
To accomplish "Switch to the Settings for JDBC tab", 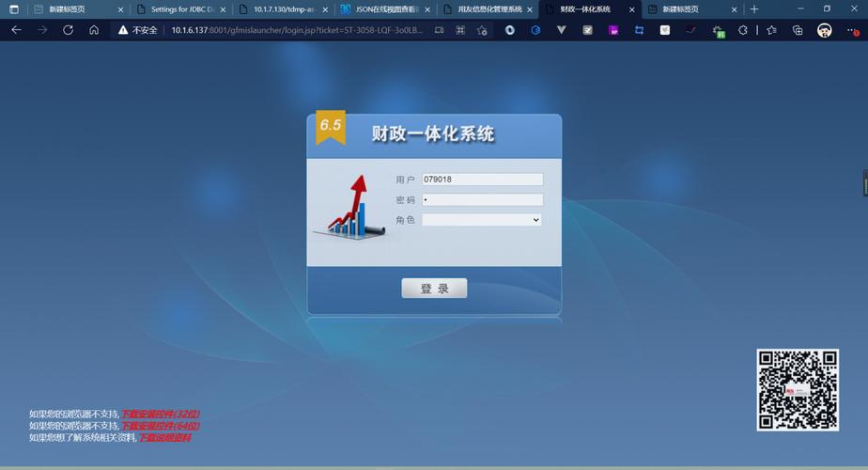I will tap(181, 9).
